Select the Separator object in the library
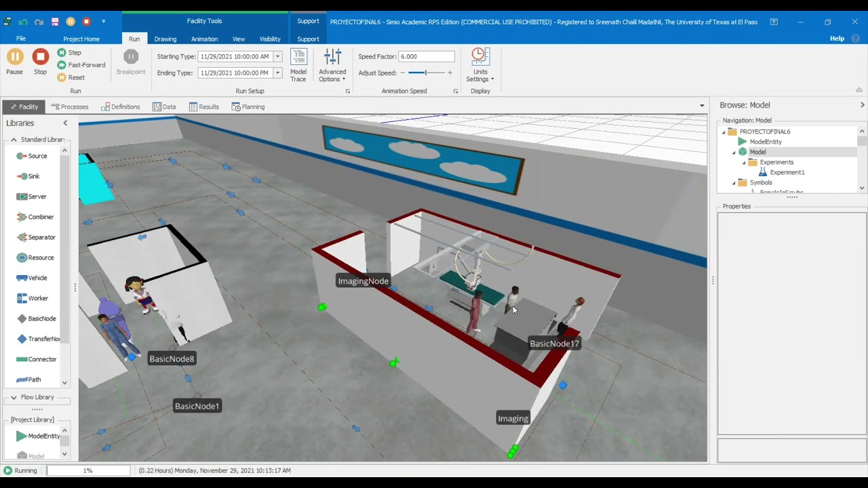The height and width of the screenshot is (488, 868). click(36, 237)
